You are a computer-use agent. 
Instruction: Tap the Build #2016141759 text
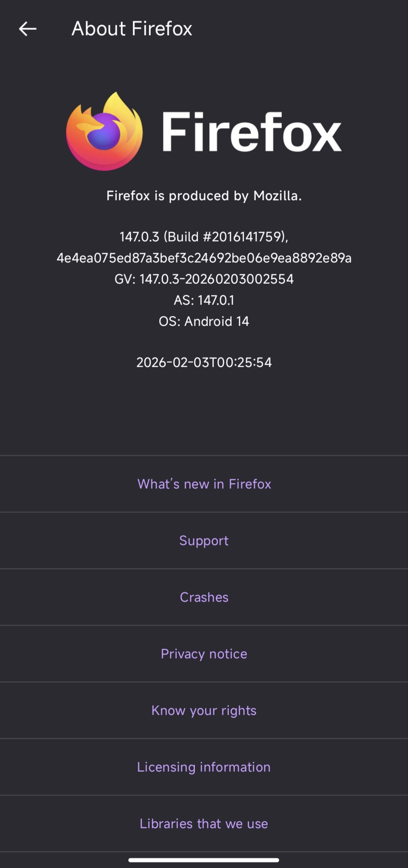(226, 237)
